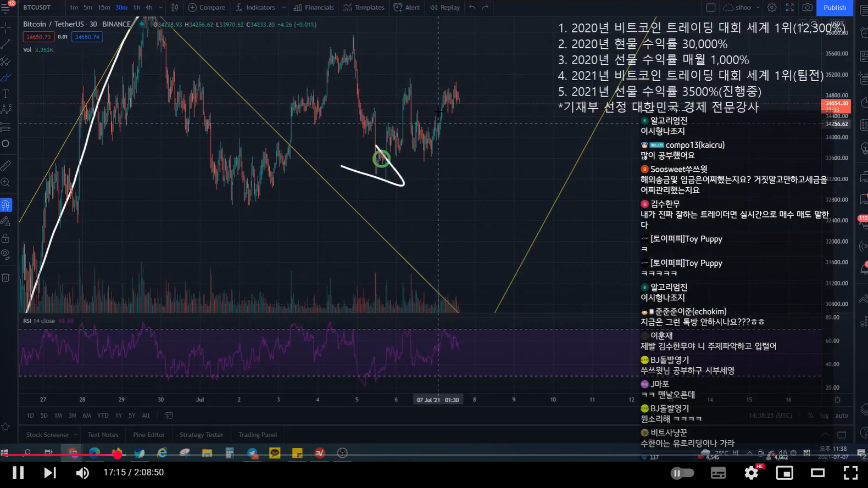Toggle lock all drawing tools

[x=6, y=238]
